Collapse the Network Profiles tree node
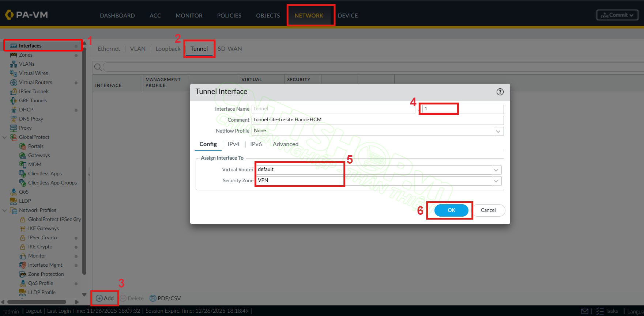This screenshot has height=316, width=644. tap(5, 210)
